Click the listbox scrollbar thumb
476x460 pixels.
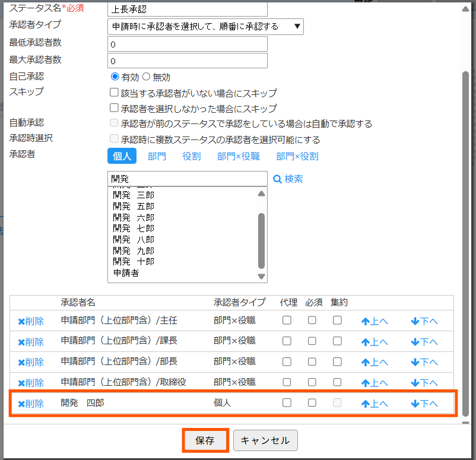[x=261, y=241]
